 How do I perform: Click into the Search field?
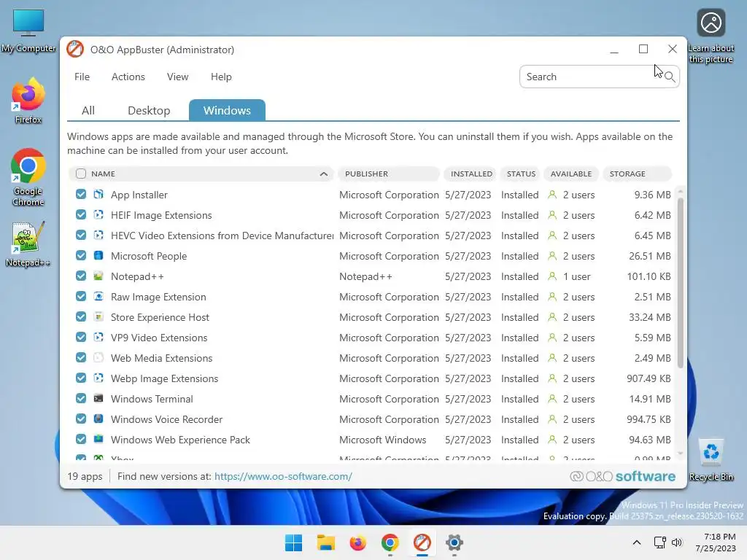[x=600, y=77]
